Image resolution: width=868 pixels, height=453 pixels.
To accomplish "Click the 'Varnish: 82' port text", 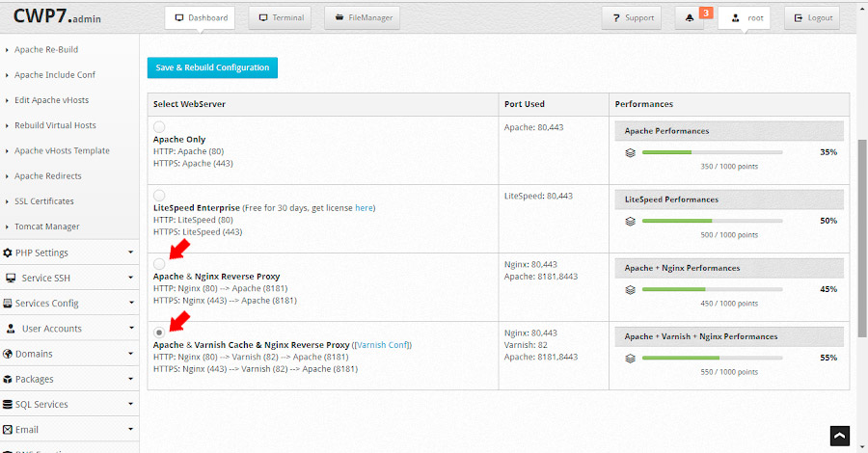I will 526,345.
